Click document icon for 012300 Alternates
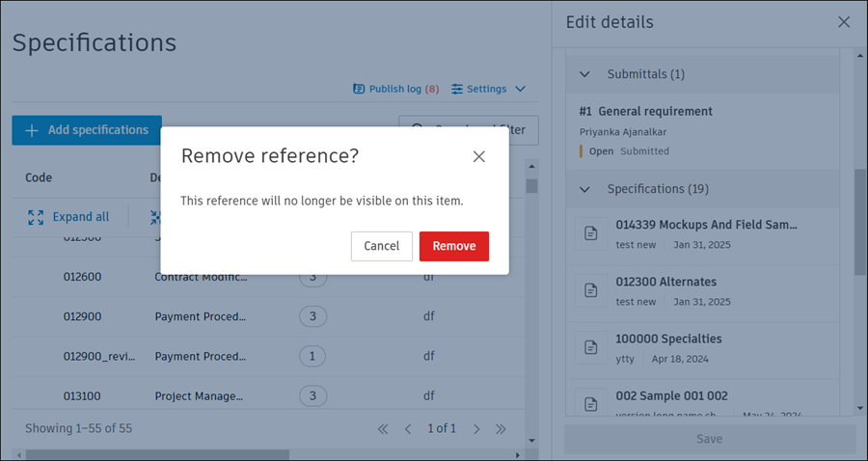This screenshot has height=461, width=868. pyautogui.click(x=591, y=290)
